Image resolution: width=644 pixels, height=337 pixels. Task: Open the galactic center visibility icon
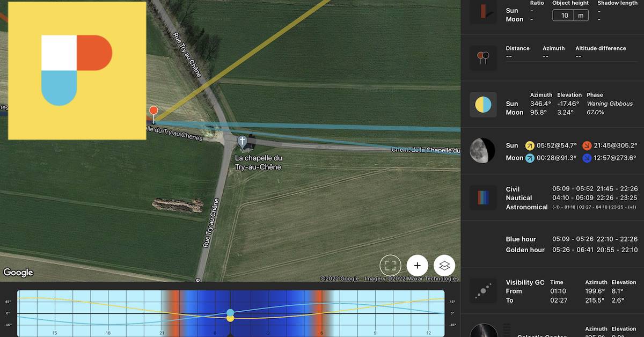point(483,291)
